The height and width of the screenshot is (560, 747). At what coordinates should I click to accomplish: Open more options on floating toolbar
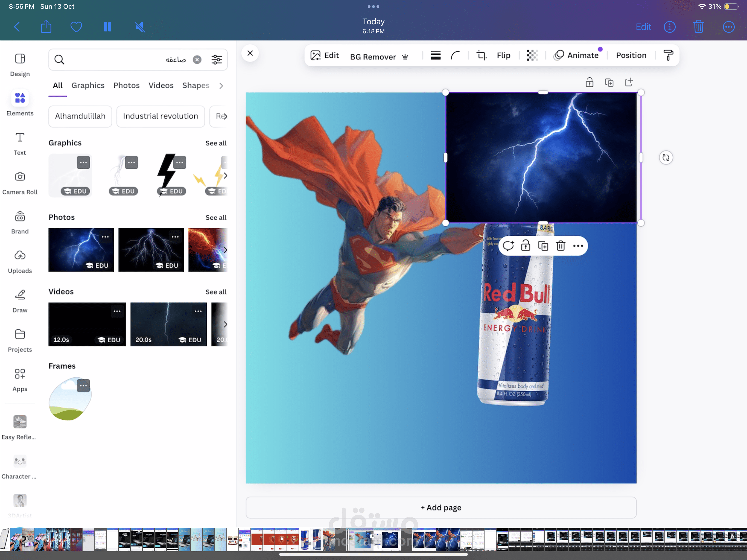click(x=578, y=246)
